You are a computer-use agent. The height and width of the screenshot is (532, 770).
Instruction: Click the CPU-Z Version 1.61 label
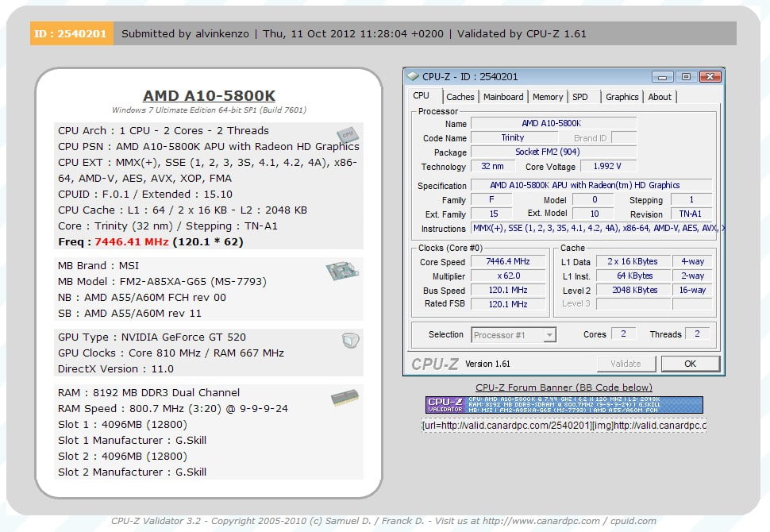pyautogui.click(x=487, y=364)
